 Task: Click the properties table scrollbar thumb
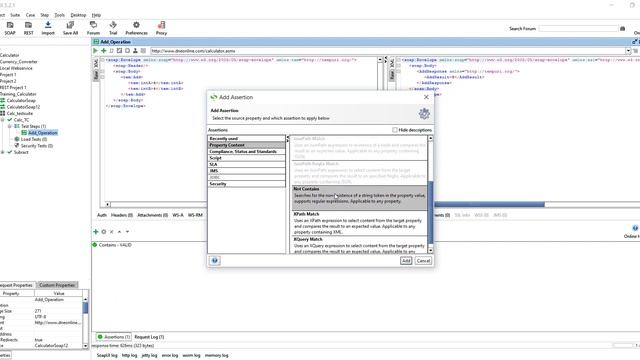click(x=85, y=308)
